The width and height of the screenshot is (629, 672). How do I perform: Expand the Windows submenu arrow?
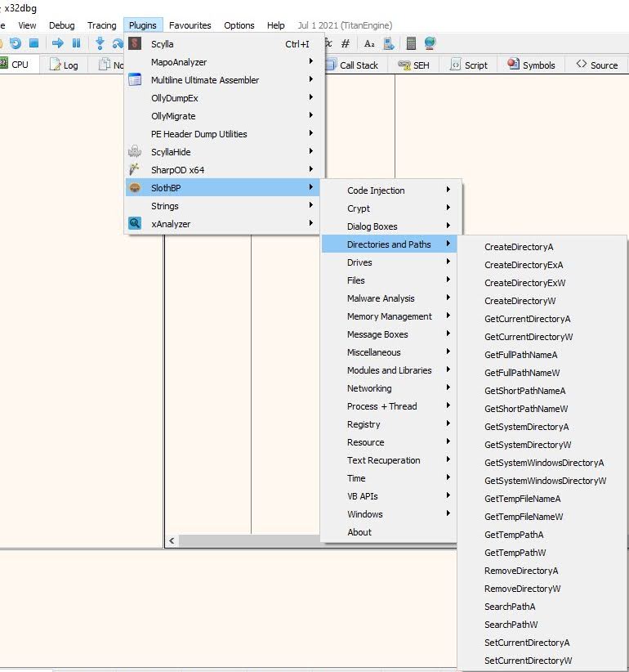coord(448,513)
